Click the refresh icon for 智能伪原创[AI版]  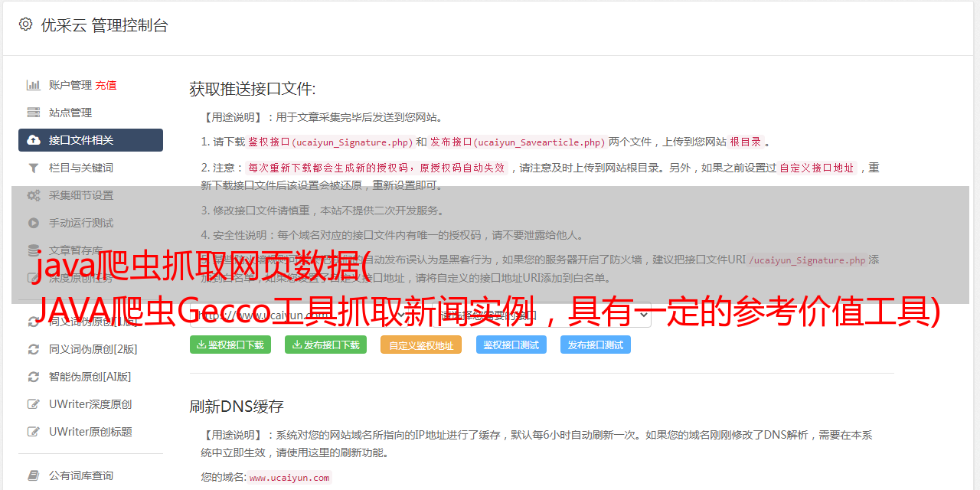pyautogui.click(x=34, y=377)
